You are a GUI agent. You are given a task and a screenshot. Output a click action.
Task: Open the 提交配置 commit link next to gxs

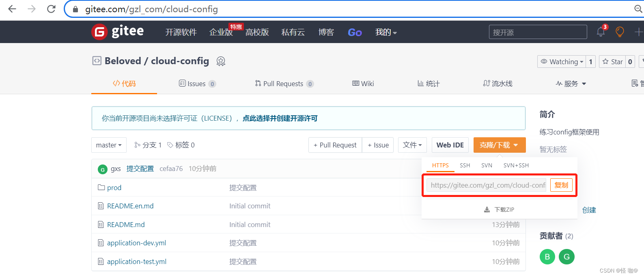(140, 169)
